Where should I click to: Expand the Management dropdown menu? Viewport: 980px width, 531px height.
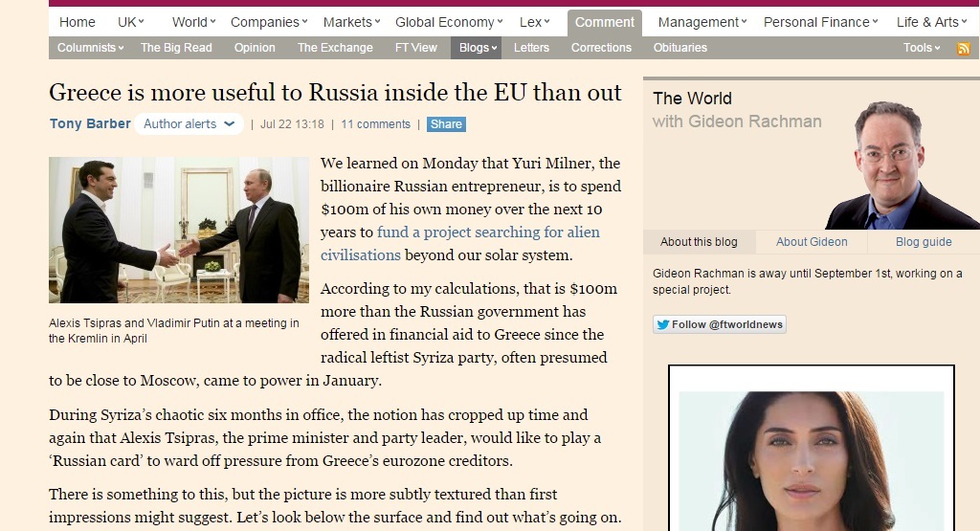702,23
